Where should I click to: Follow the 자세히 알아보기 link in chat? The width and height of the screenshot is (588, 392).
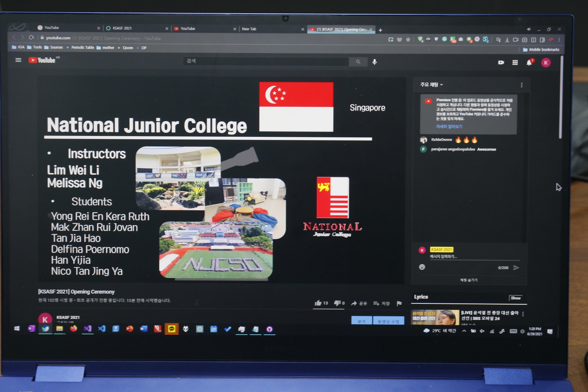[449, 127]
